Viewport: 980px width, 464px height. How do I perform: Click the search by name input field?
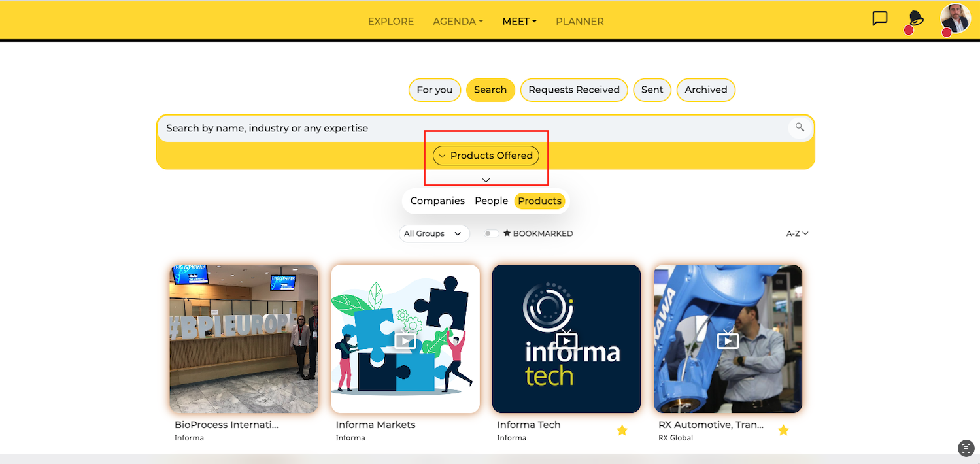pos(485,128)
